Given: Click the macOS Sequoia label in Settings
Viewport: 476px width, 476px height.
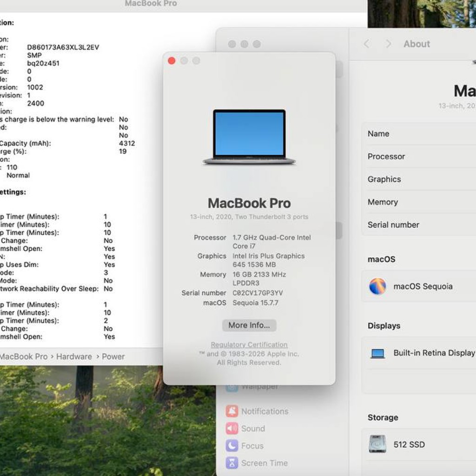Looking at the screenshot, I should coord(423,286).
